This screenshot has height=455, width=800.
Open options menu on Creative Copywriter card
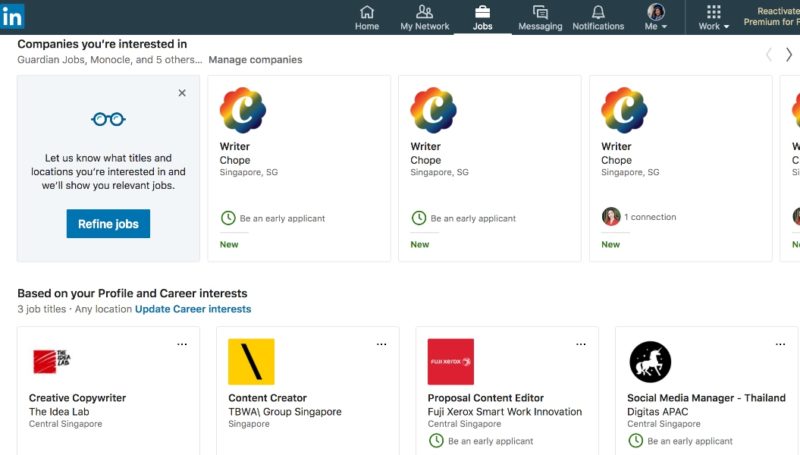(182, 344)
